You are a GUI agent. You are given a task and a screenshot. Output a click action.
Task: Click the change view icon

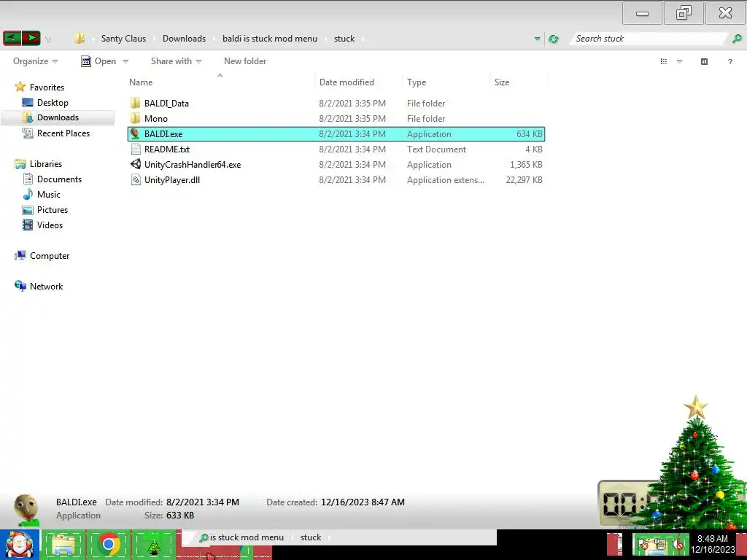click(x=663, y=61)
